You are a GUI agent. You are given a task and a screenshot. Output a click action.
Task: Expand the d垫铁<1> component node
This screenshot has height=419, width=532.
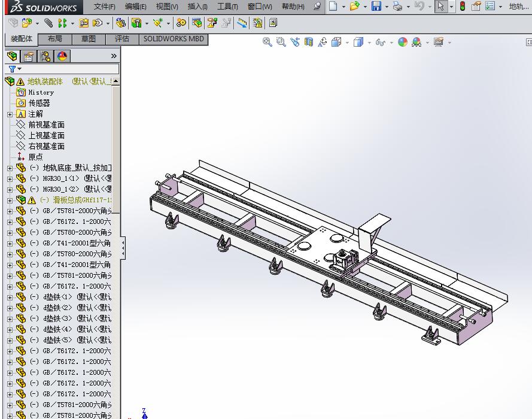pos(10,297)
